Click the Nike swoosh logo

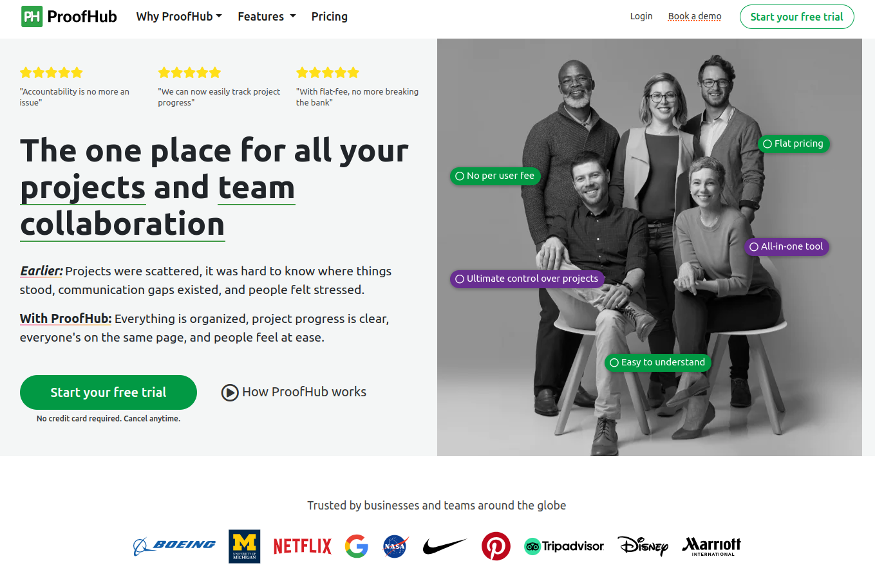pos(444,546)
